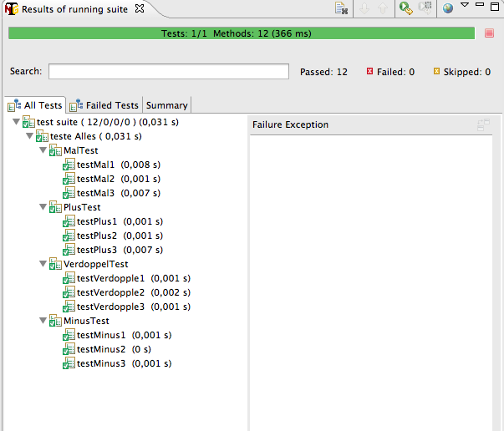Click the Passed: 12 label
504x431 pixels.
tap(323, 72)
